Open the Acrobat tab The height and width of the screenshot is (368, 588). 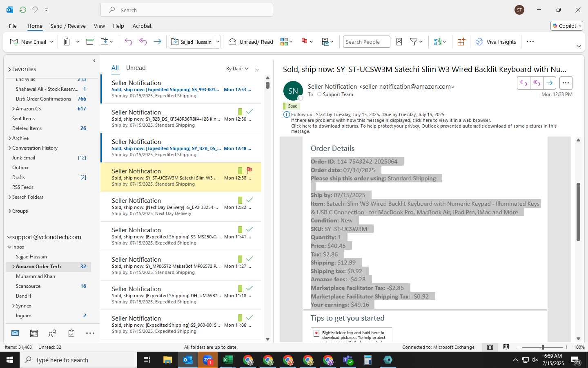click(142, 26)
